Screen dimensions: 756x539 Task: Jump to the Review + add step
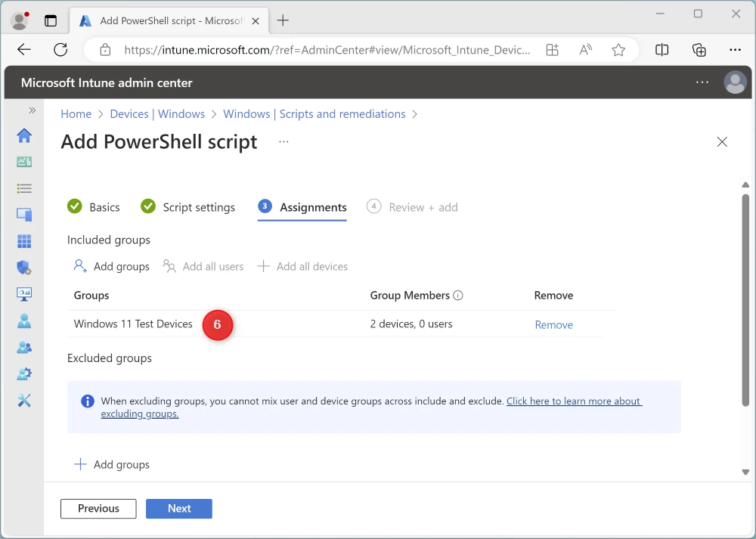(412, 207)
